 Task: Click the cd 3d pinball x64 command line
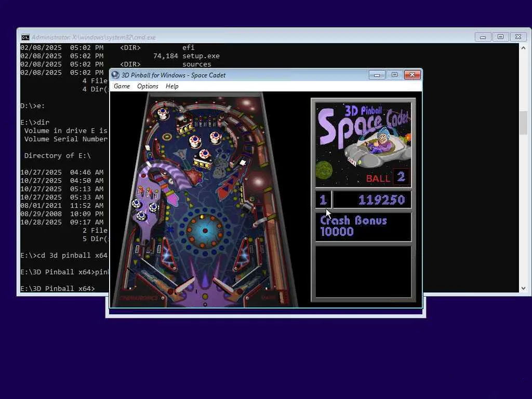pyautogui.click(x=64, y=256)
